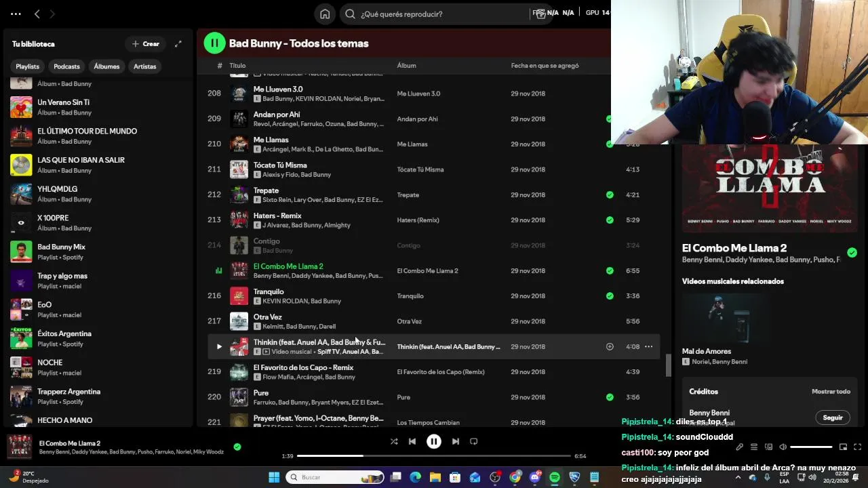The height and width of the screenshot is (488, 868).
Task: Open the Windows Start menu
Action: pos(274,477)
